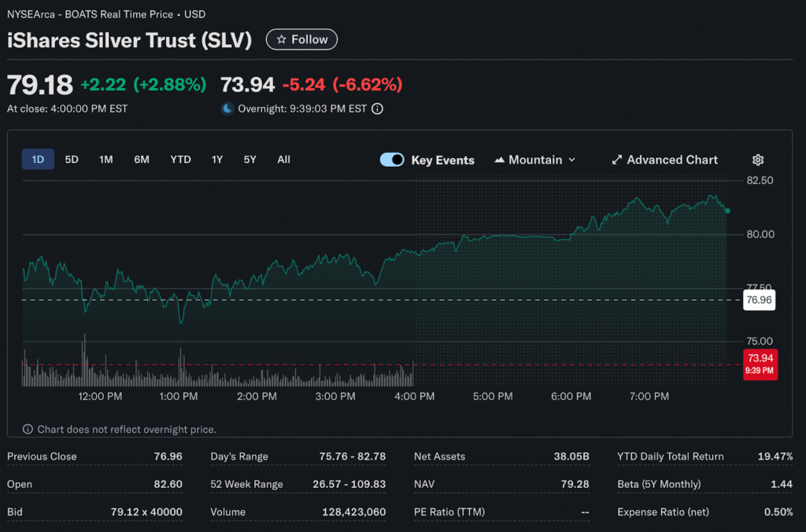Show the All time range
The height and width of the screenshot is (532, 806).
(x=283, y=160)
